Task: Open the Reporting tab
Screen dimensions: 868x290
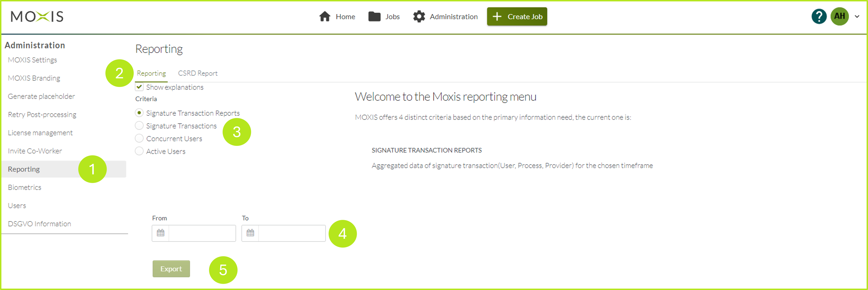Action: coord(151,73)
